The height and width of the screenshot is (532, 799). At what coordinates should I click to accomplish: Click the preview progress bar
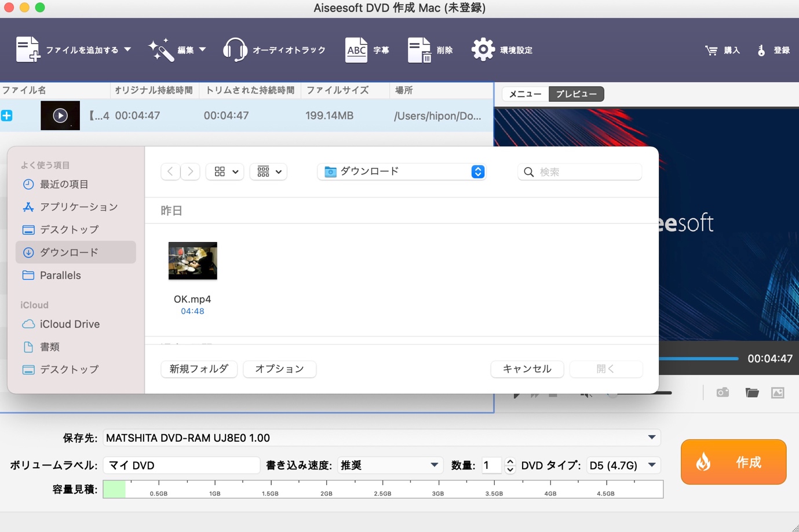coord(698,359)
